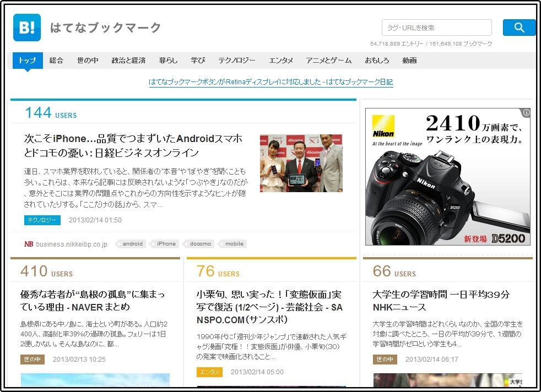Image resolution: width=541 pixels, height=392 pixels.
Task: Open the 島根の孤島 NAVER まとめ headline
Action: (x=93, y=301)
